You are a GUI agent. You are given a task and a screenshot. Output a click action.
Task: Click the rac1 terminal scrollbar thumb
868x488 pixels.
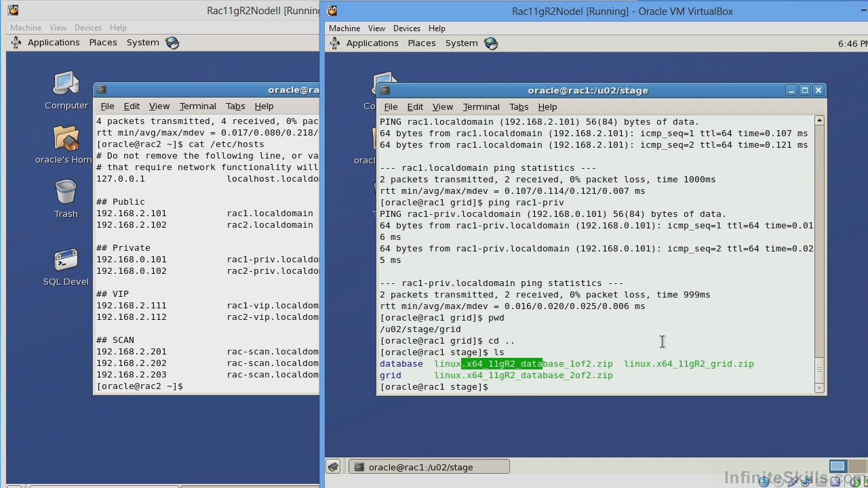pyautogui.click(x=819, y=370)
